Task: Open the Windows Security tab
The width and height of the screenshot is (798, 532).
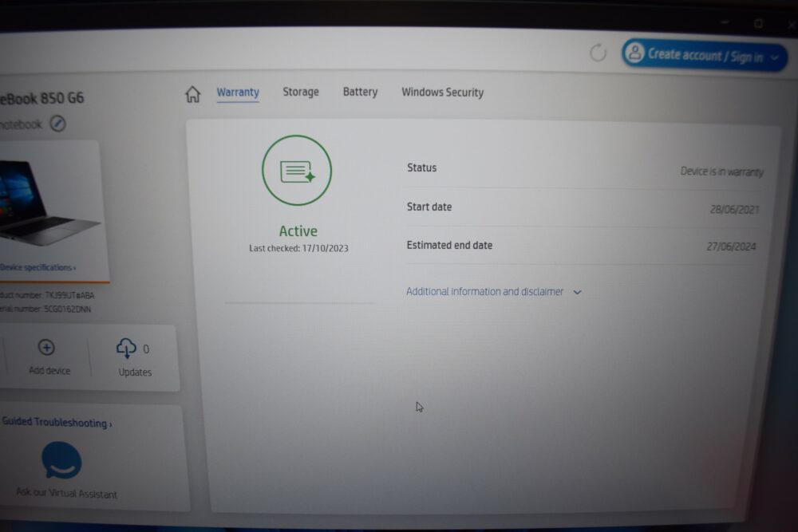Action: point(443,93)
